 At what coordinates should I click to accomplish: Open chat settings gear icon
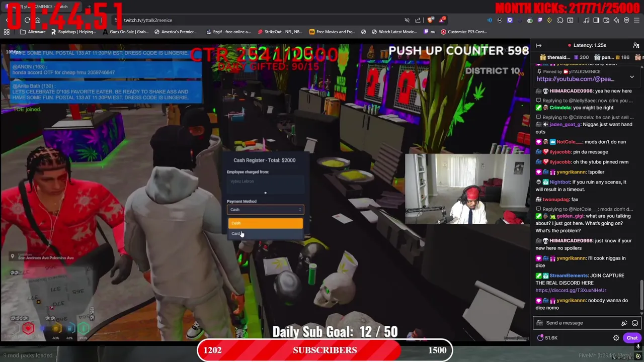pos(616,338)
